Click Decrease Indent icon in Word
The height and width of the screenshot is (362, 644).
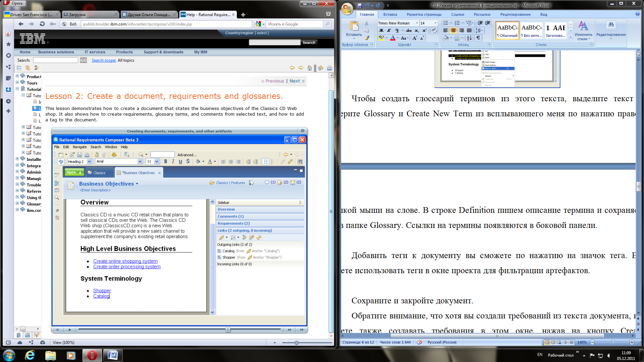pyautogui.click(x=480, y=23)
